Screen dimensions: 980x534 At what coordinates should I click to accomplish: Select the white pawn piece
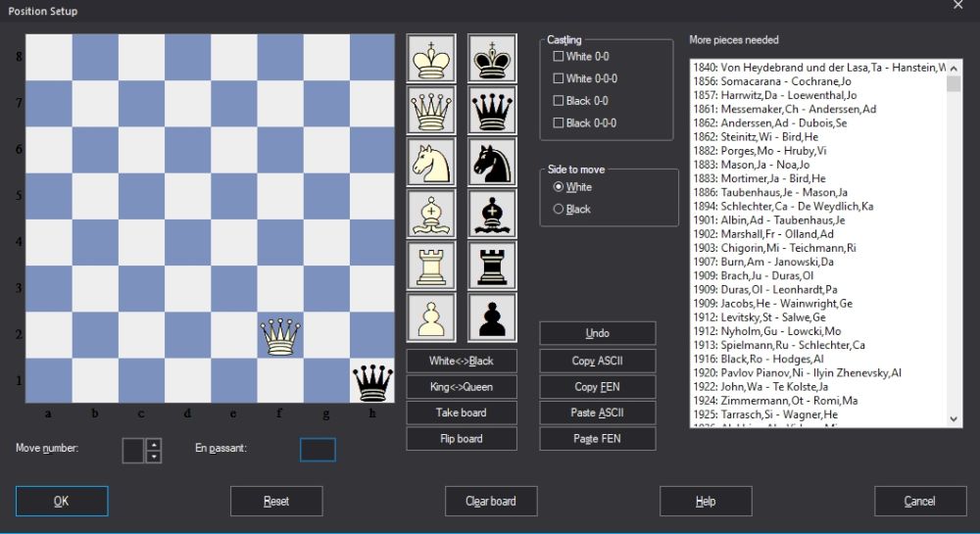tap(431, 316)
